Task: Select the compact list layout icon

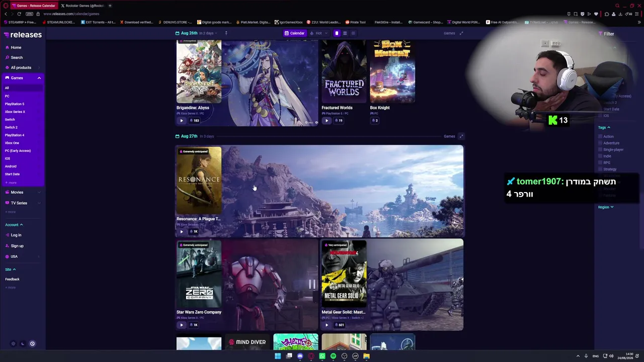Action: 353,33
